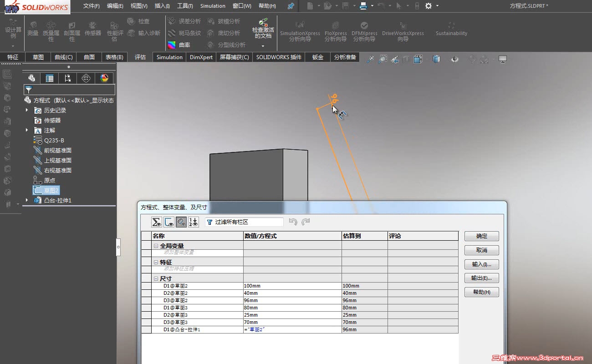Click the 曲率 (Curvature) color icon

172,45
